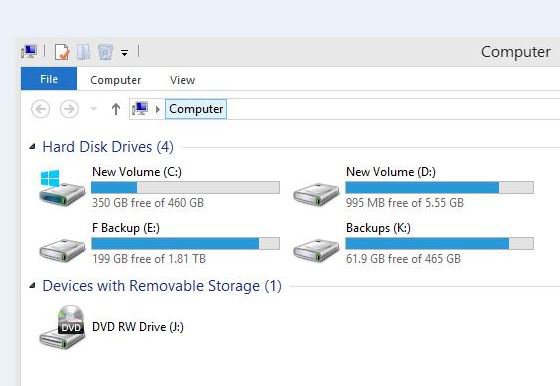Click the Recycle Bin quick access icon
Image resolution: width=560 pixels, height=386 pixels.
click(x=105, y=52)
